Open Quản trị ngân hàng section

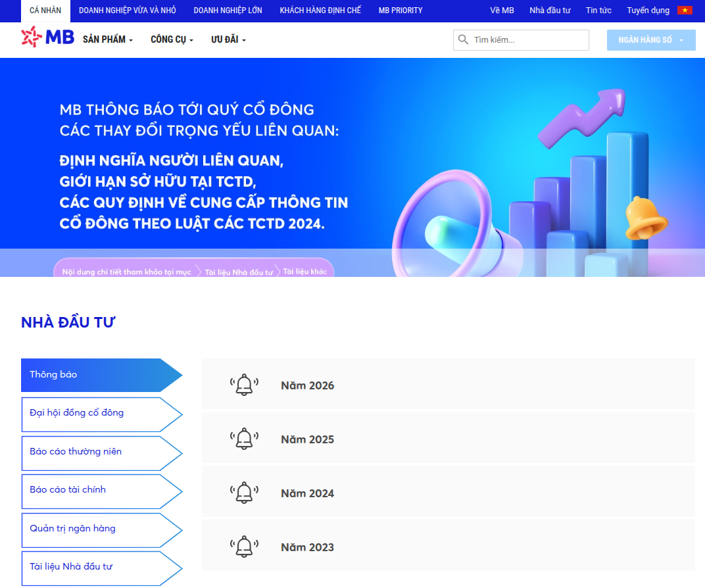(x=102, y=530)
